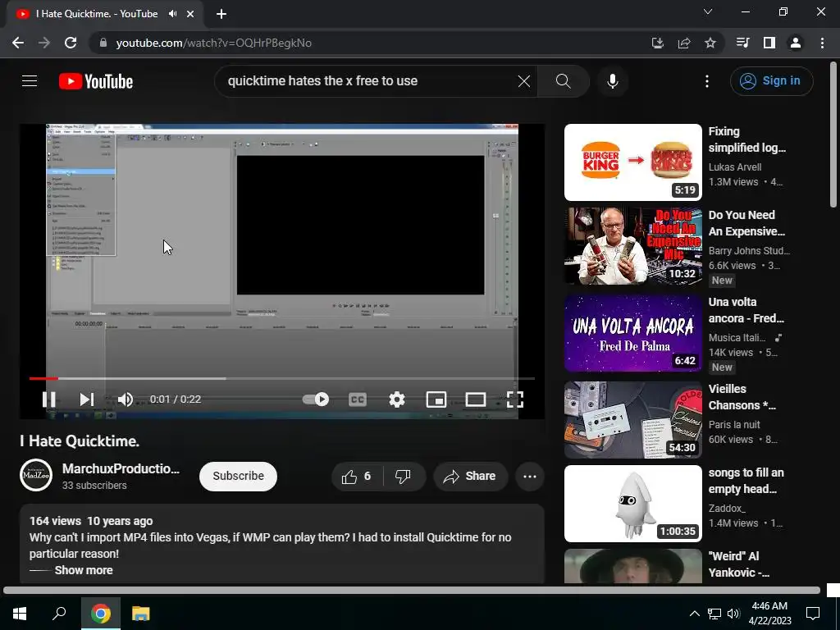Open the YouTube hamburger guide menu
This screenshot has height=630, width=840.
click(x=30, y=81)
